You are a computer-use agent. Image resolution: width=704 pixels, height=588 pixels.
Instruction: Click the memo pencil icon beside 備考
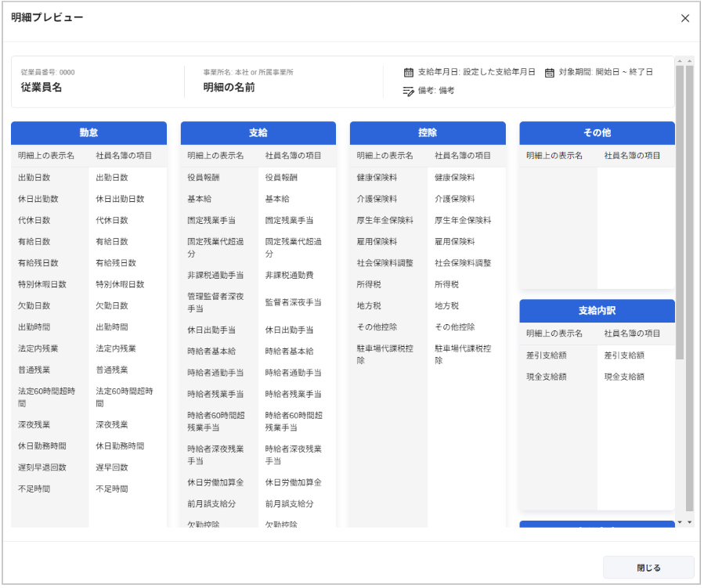(408, 91)
